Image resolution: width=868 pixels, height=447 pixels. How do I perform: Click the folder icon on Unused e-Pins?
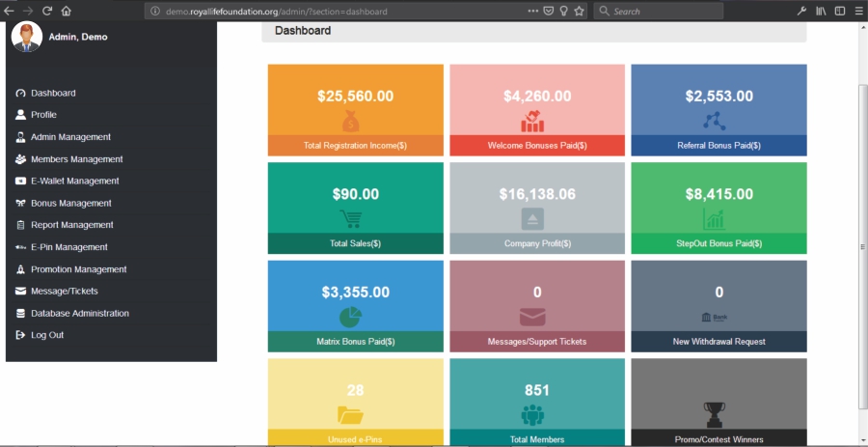351,415
